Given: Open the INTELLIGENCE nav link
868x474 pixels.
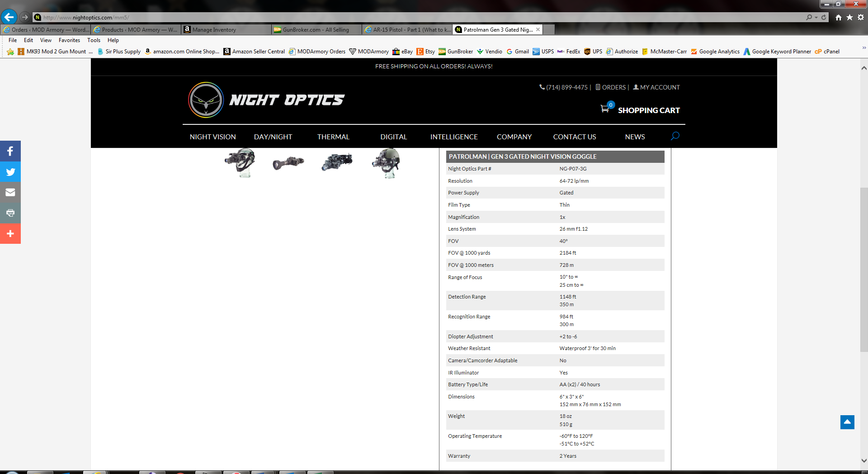Looking at the screenshot, I should pos(454,137).
